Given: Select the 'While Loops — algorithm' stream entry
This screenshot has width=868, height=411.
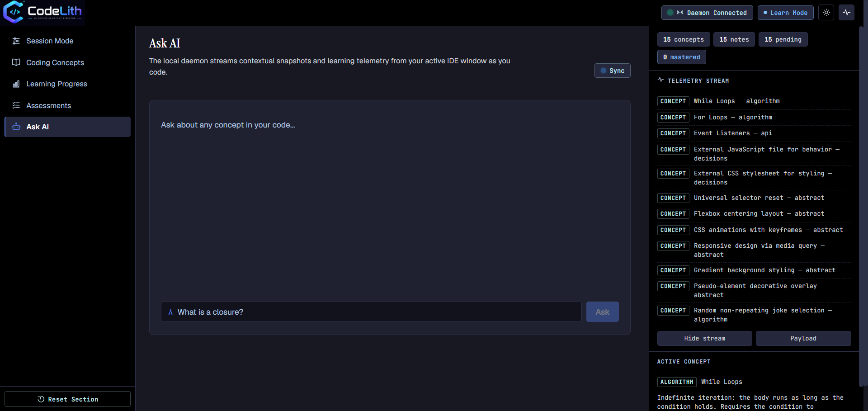Looking at the screenshot, I should [x=754, y=101].
